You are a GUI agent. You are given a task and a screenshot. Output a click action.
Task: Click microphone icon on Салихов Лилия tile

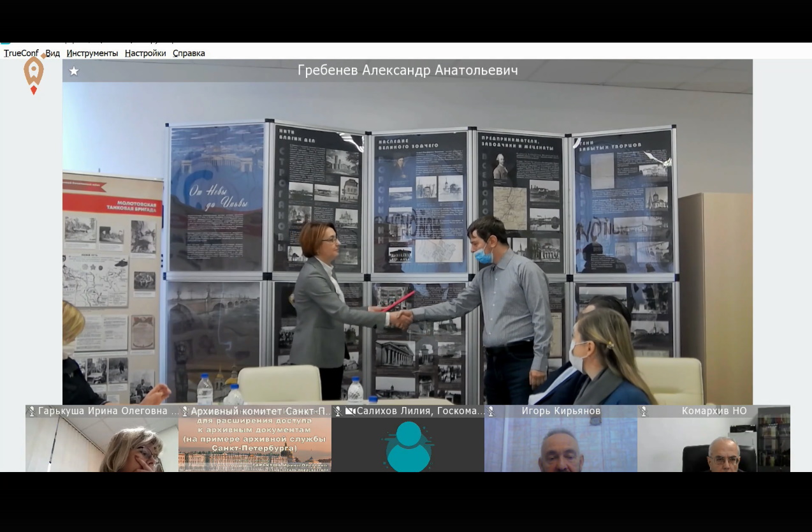click(x=338, y=411)
